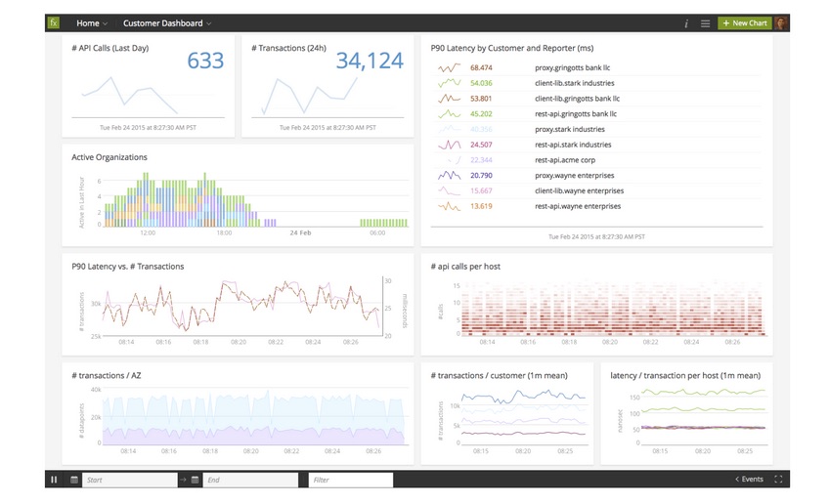Click sparkline next to 24.507

(449, 145)
